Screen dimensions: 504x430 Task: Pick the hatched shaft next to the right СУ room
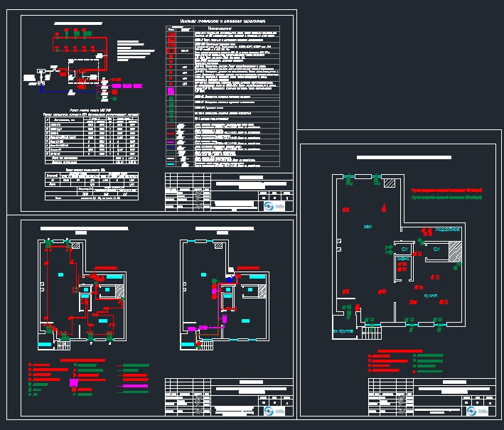456,251
